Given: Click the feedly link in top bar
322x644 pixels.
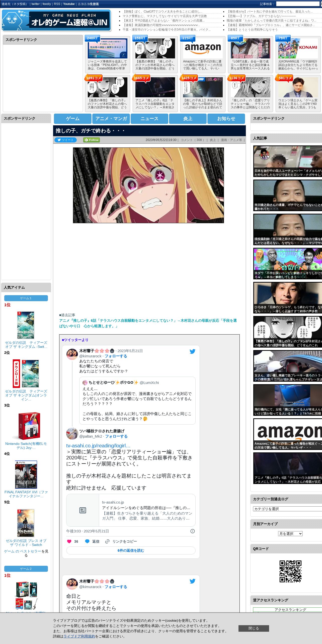Looking at the screenshot, I should [47, 4].
